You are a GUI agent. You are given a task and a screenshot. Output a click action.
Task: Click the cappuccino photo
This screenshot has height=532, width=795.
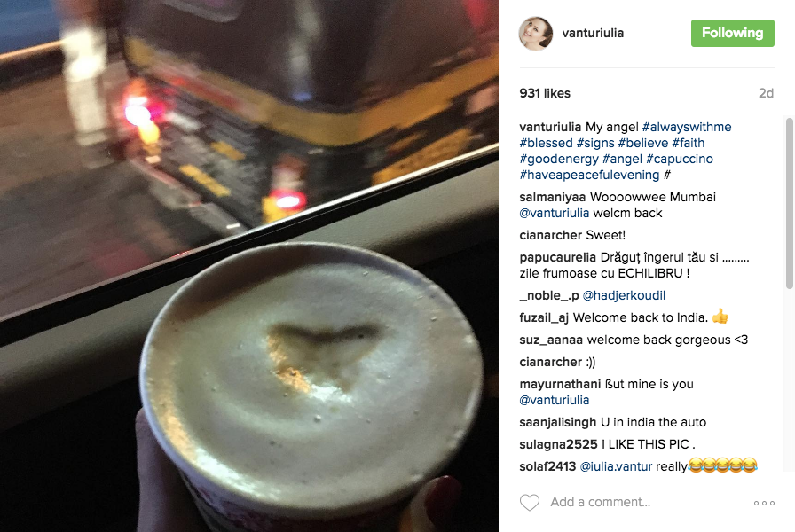click(249, 266)
